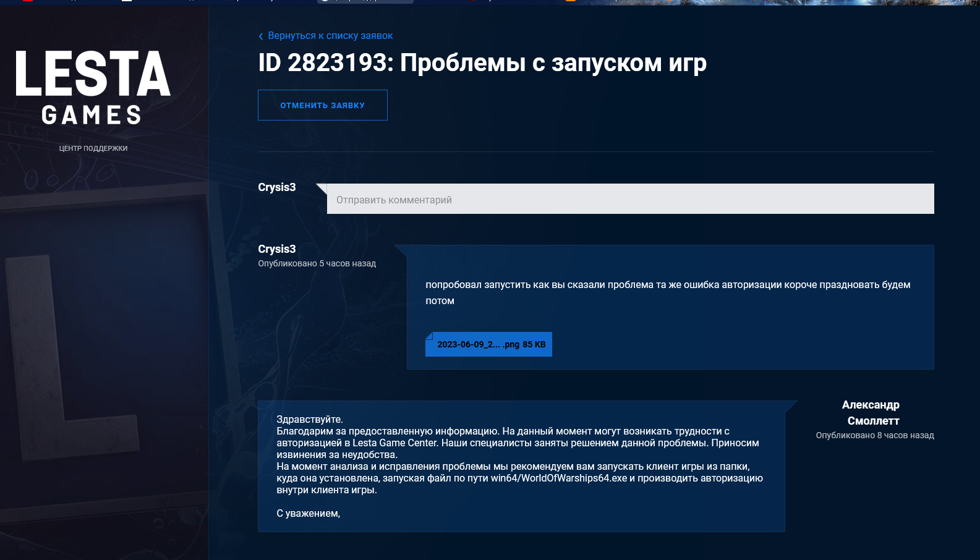Screen dimensions: 980x560
Task: Click the user message starting with 'попробовал запустить'
Action: (x=667, y=292)
